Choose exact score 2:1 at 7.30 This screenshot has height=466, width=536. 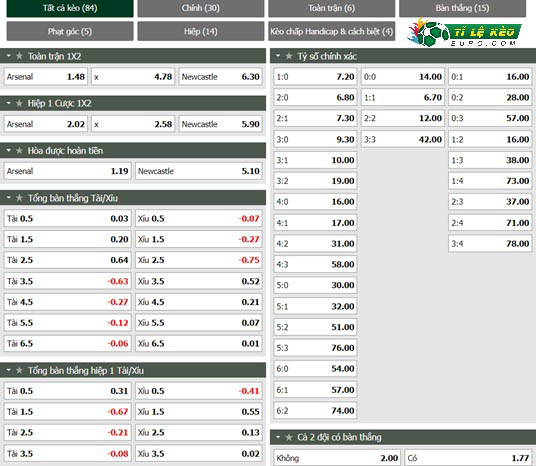[x=315, y=118]
